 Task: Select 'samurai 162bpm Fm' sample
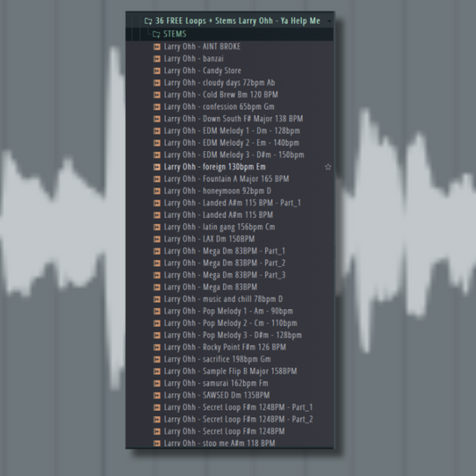click(216, 383)
